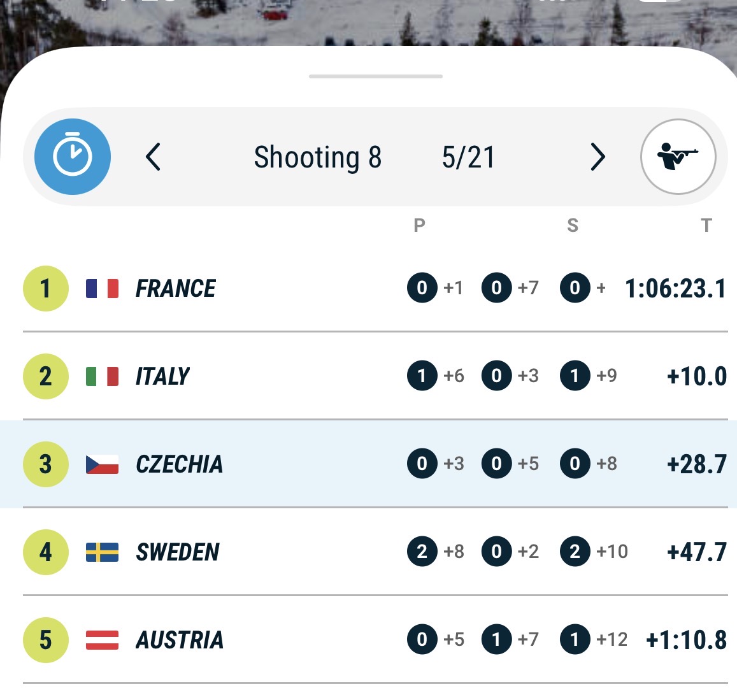Tap the Italy flag icon
The image size is (737, 700).
tap(102, 376)
